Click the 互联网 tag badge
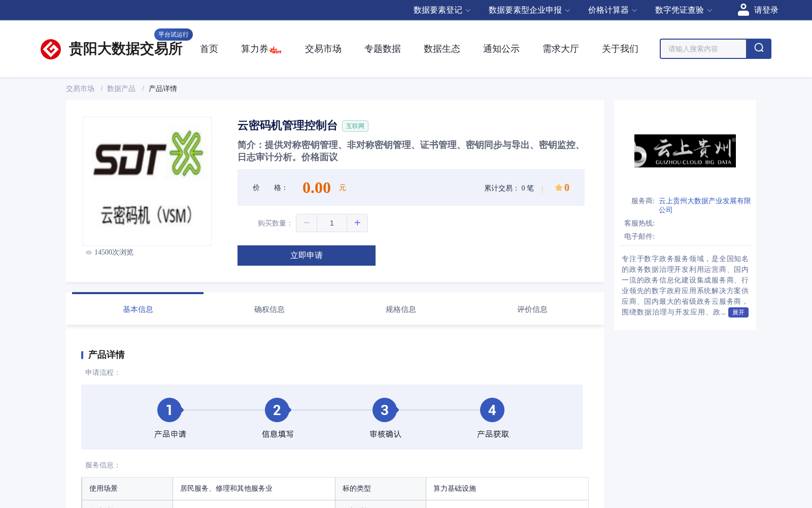The width and height of the screenshot is (812, 508). [355, 126]
